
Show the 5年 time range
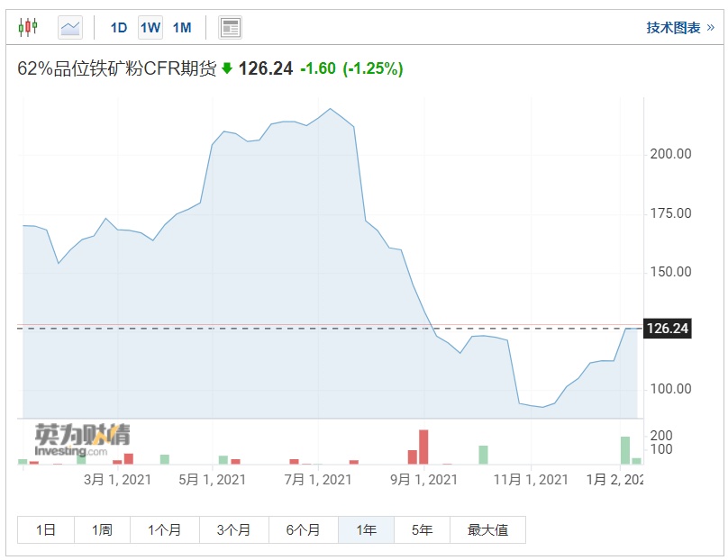pos(422,529)
